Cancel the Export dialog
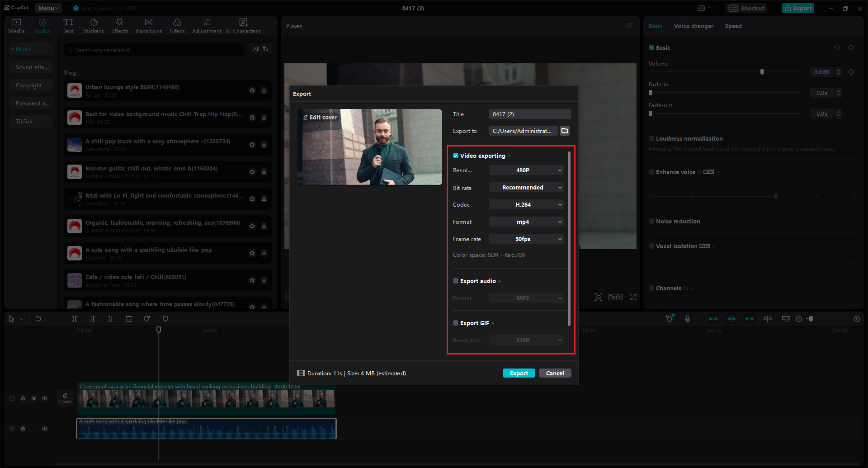The height and width of the screenshot is (468, 868). tap(555, 373)
